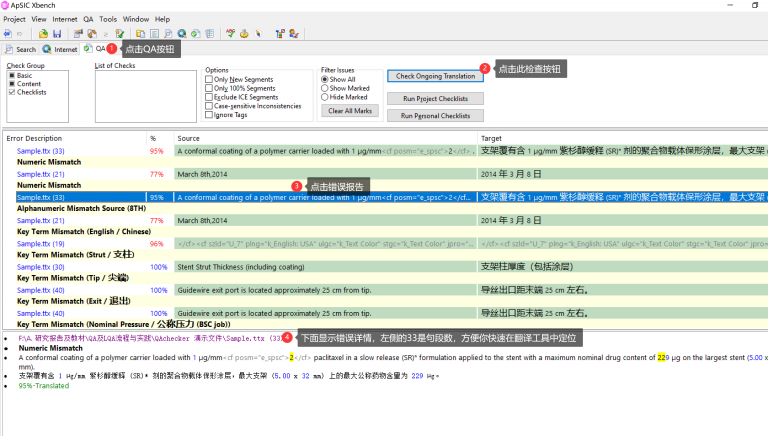The width and height of the screenshot is (768, 436).
Task: Enable Case-sensitive Inconsistencies checkbox
Action: 209,105
